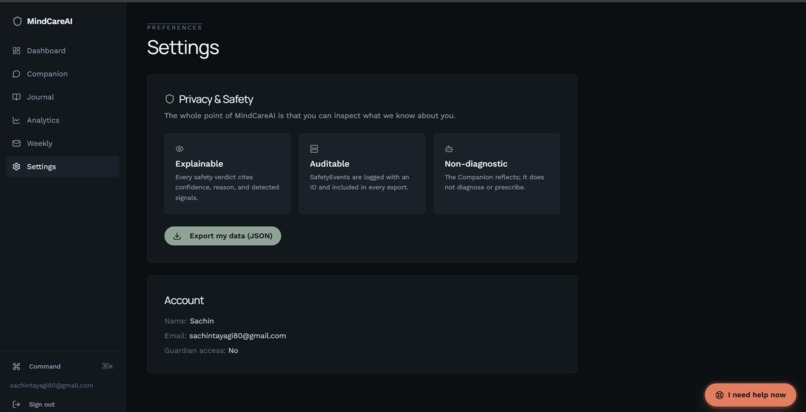Click the Dashboard grid icon

pyautogui.click(x=16, y=51)
